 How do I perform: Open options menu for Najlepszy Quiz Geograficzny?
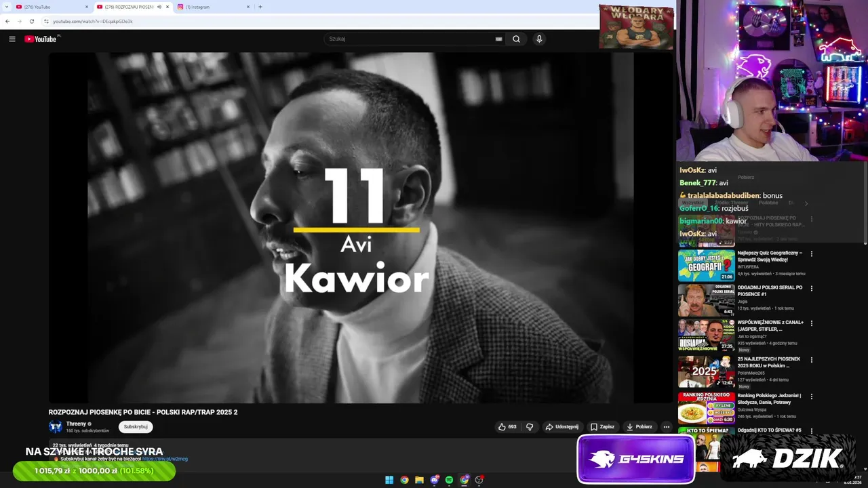tap(812, 254)
